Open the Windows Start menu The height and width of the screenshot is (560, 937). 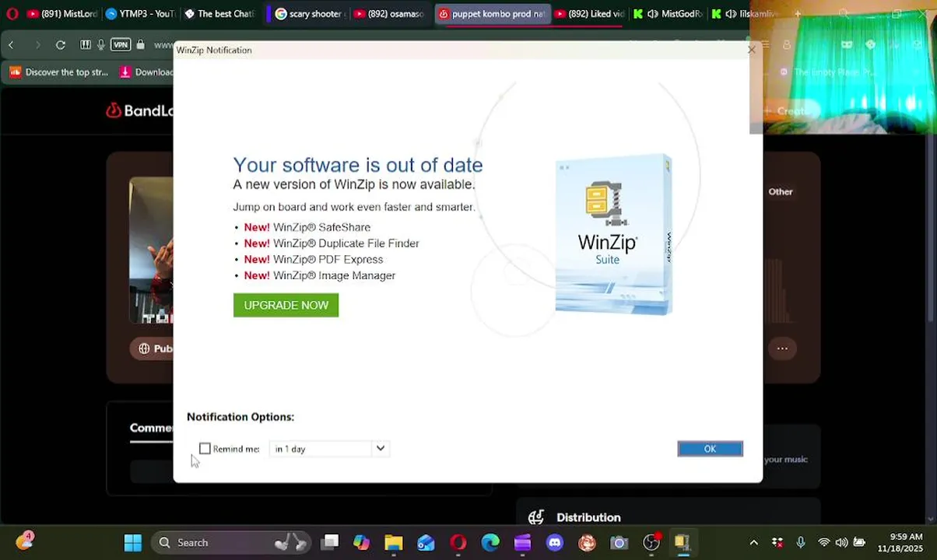[x=133, y=542]
